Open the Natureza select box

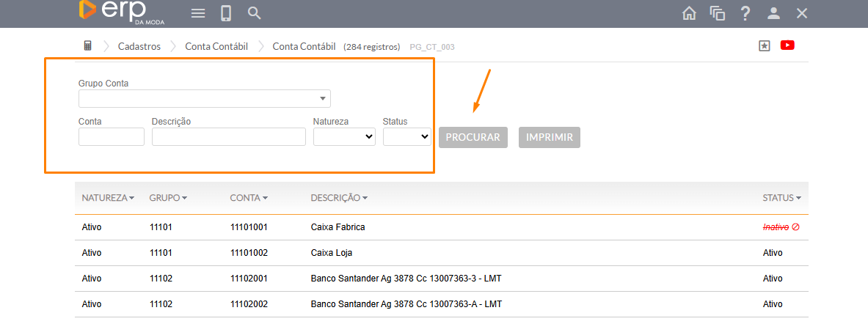point(344,136)
